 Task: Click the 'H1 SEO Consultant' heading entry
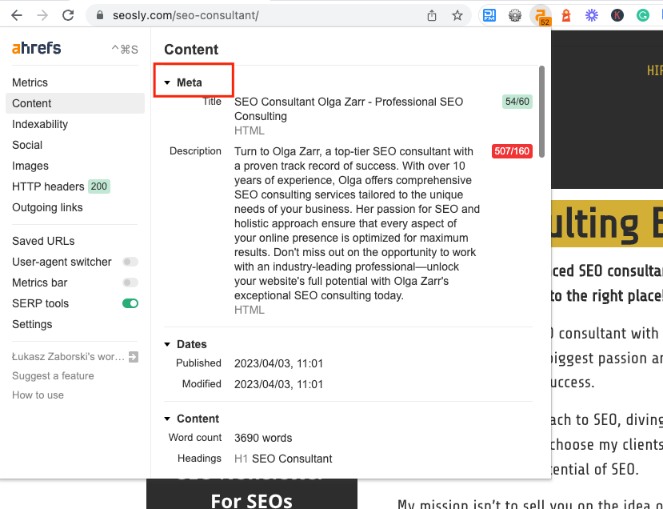pos(283,459)
